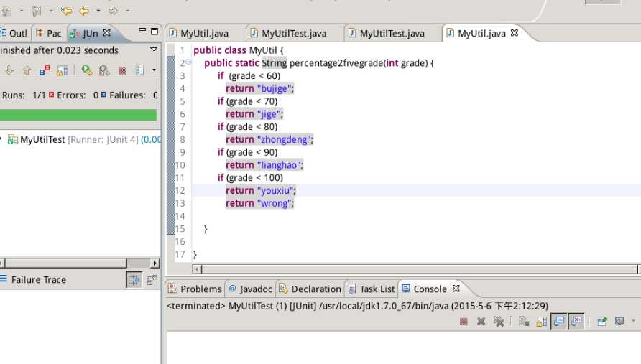Open the Problems tab

click(195, 289)
